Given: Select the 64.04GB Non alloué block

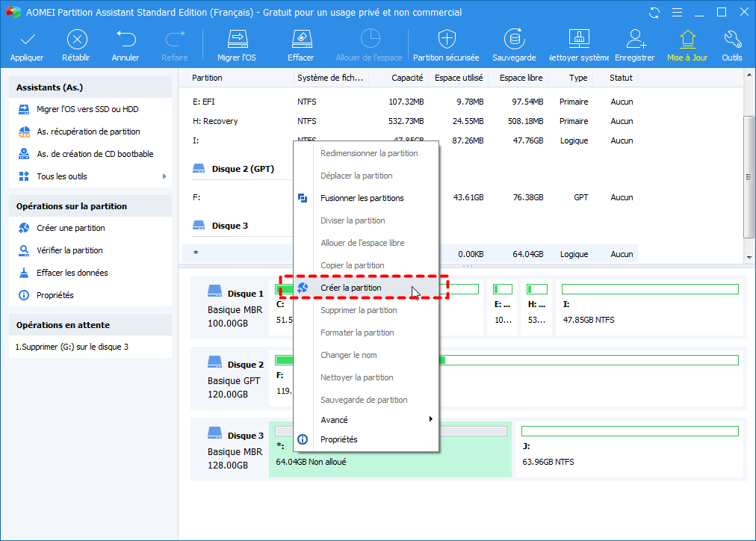Looking at the screenshot, I should tap(390, 449).
